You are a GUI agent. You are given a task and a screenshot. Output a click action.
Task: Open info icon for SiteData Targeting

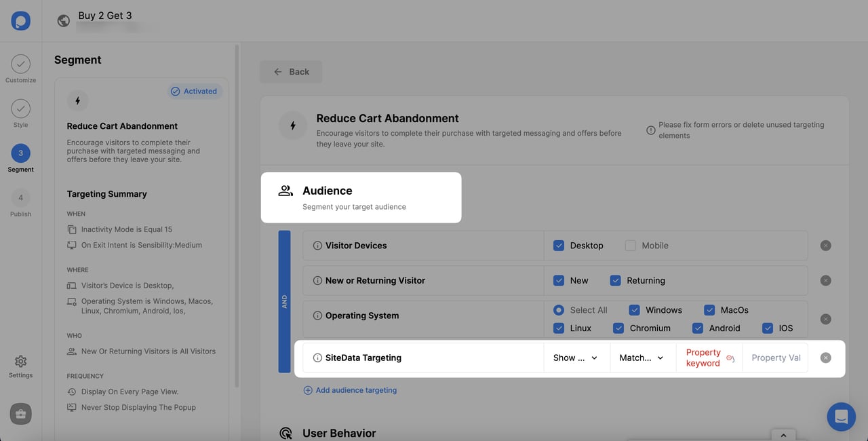[317, 358]
